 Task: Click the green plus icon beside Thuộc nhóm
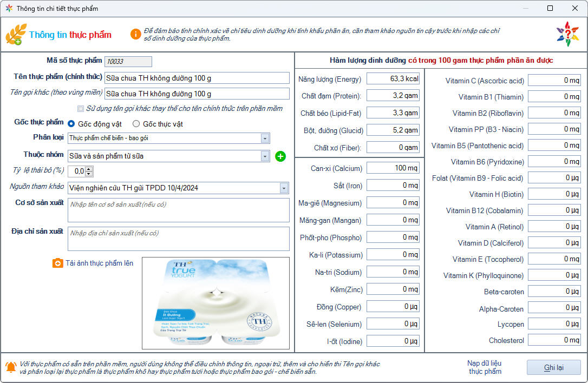coord(280,156)
